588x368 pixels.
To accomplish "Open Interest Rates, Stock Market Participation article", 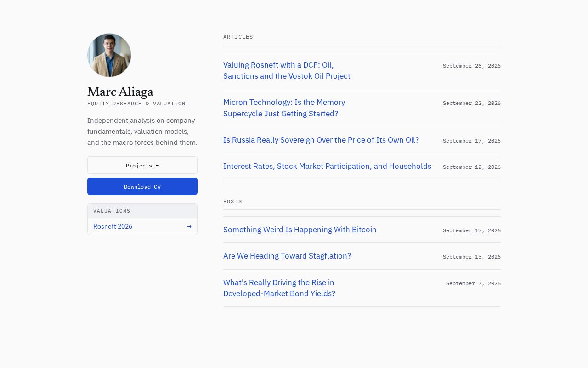I will pyautogui.click(x=327, y=166).
